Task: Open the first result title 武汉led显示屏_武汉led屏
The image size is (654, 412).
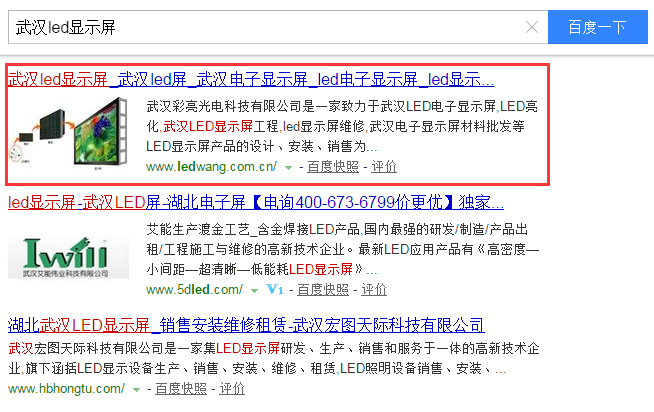Action: pyautogui.click(x=250, y=80)
